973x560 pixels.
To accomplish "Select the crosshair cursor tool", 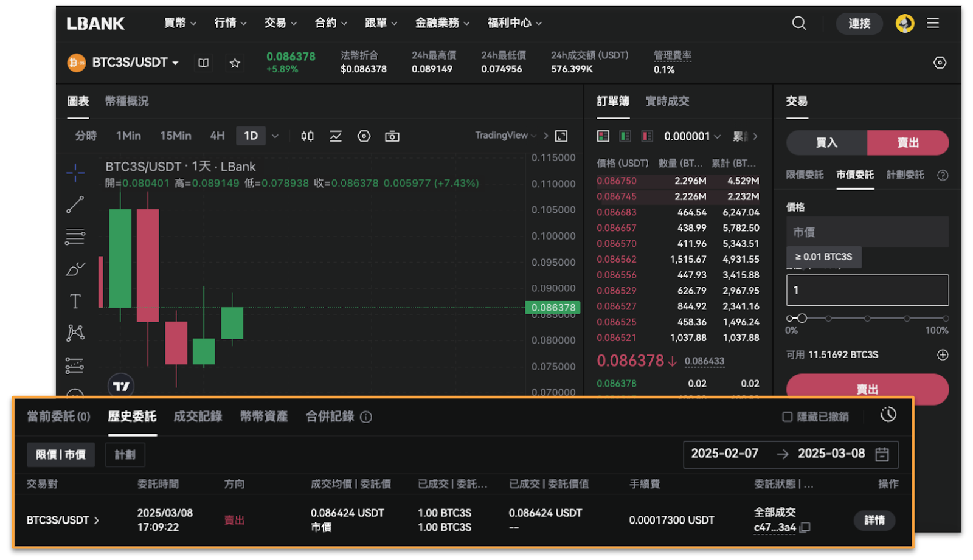I will point(75,173).
